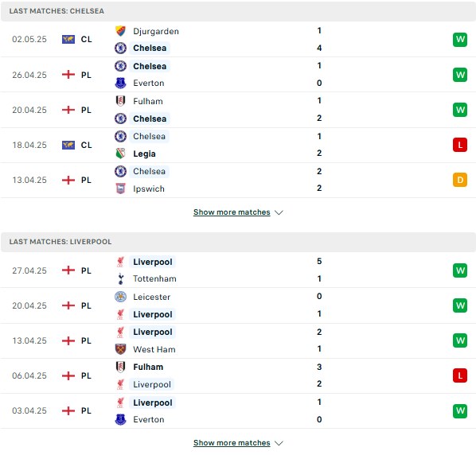Open Show more matches link under Liverpool

[232, 443]
